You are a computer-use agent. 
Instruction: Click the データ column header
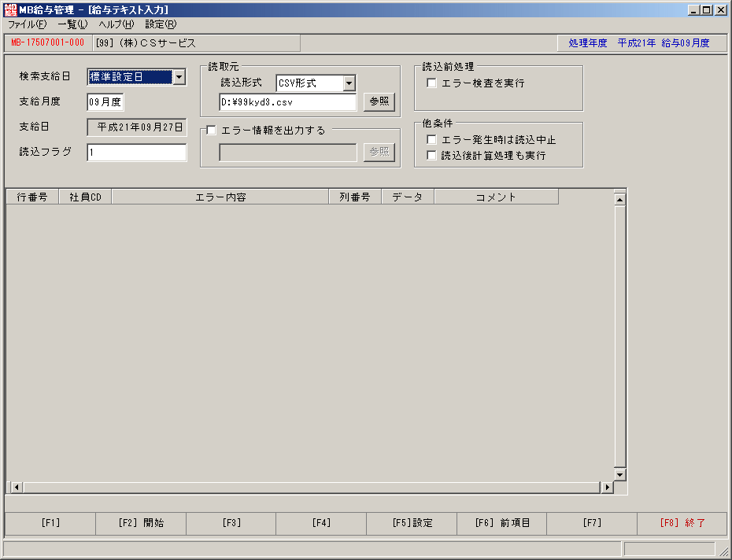(x=408, y=197)
